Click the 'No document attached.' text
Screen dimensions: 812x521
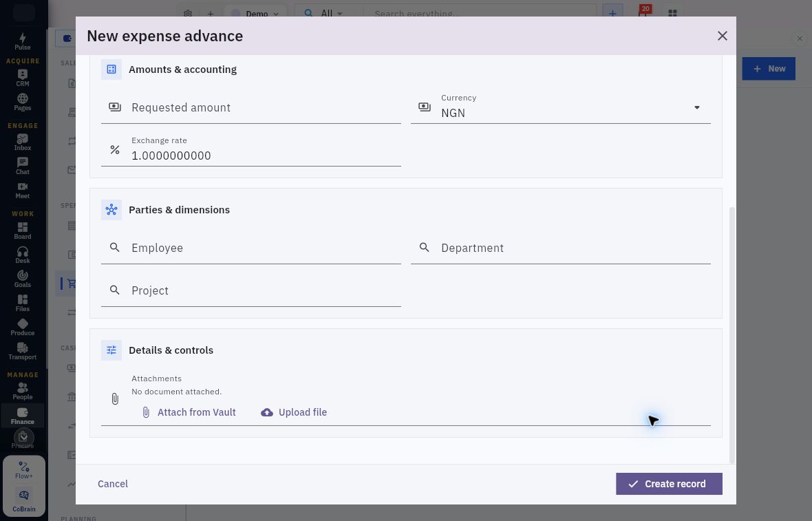coord(177,392)
